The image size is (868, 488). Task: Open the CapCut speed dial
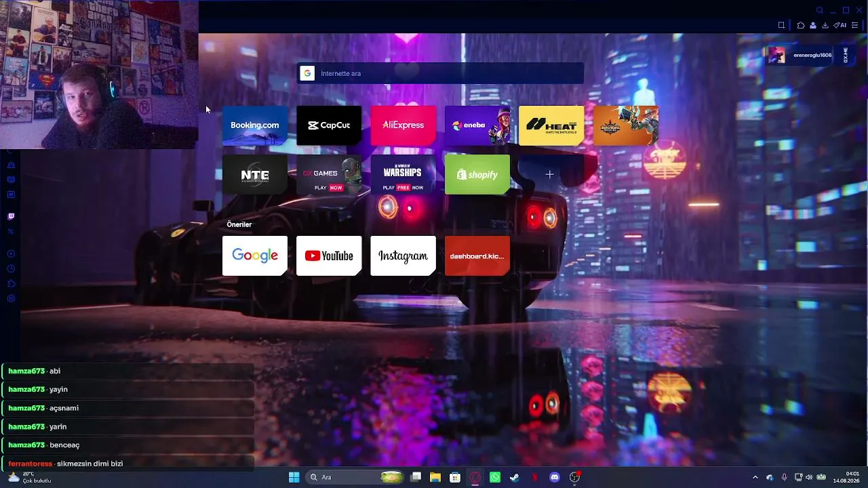click(329, 125)
